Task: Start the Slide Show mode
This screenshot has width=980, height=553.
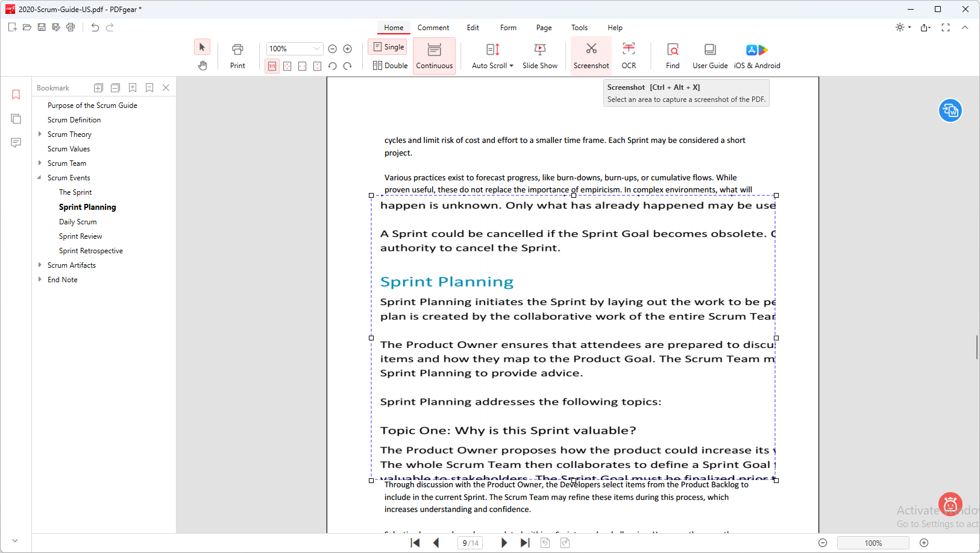Action: click(x=539, y=55)
